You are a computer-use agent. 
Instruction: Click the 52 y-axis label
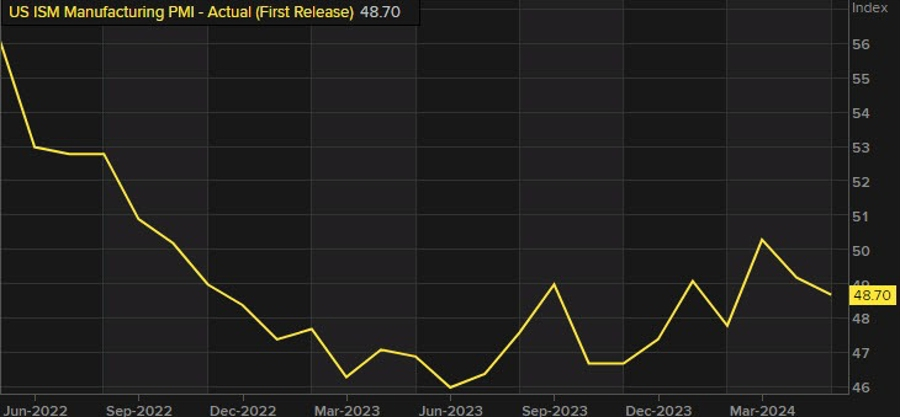pyautogui.click(x=861, y=182)
